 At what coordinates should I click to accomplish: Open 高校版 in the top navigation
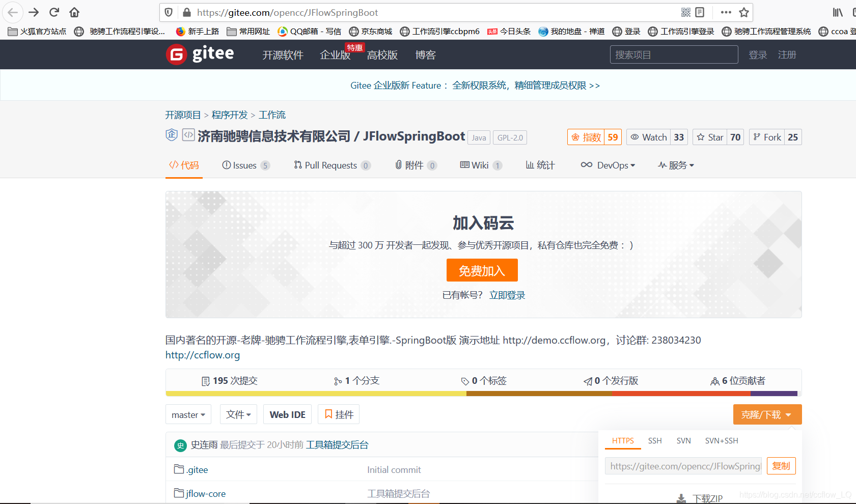tap(382, 55)
